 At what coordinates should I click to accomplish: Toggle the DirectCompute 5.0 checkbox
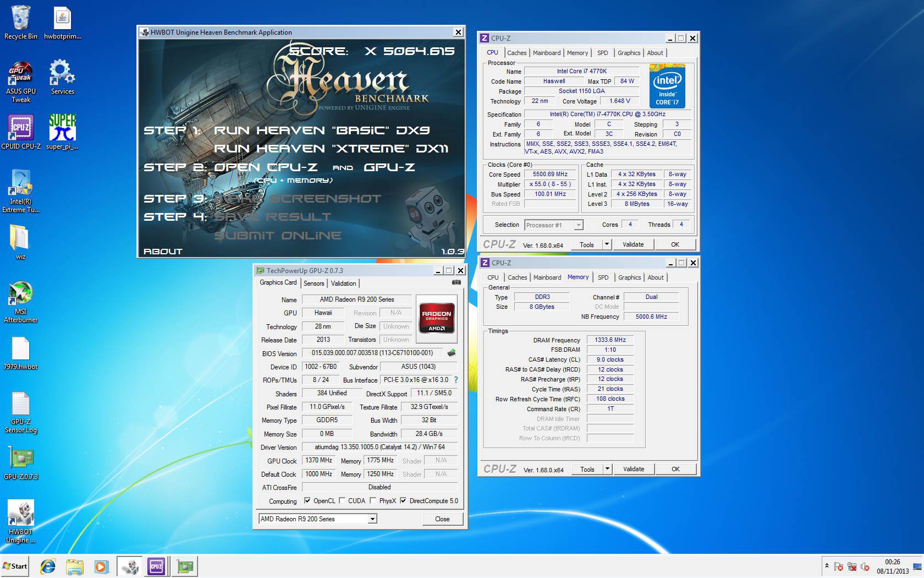click(x=403, y=500)
